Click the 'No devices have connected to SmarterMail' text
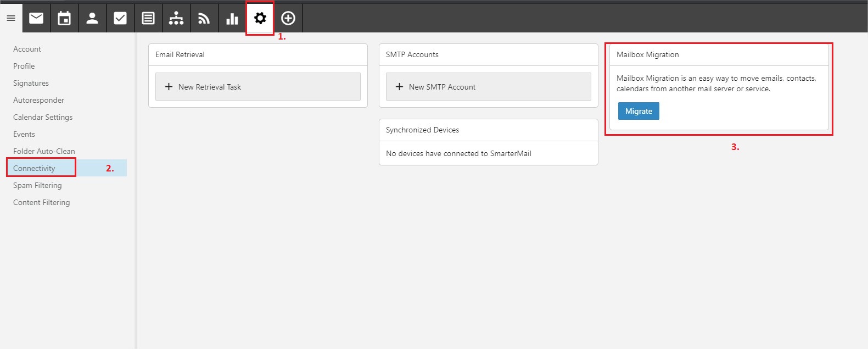 click(458, 153)
